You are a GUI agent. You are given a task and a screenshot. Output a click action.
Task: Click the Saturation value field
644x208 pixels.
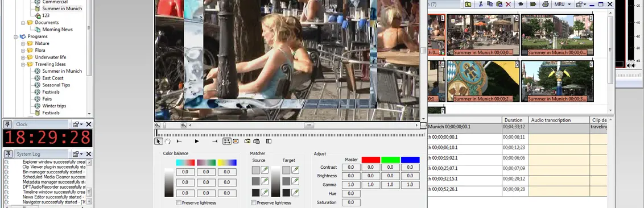(351, 202)
